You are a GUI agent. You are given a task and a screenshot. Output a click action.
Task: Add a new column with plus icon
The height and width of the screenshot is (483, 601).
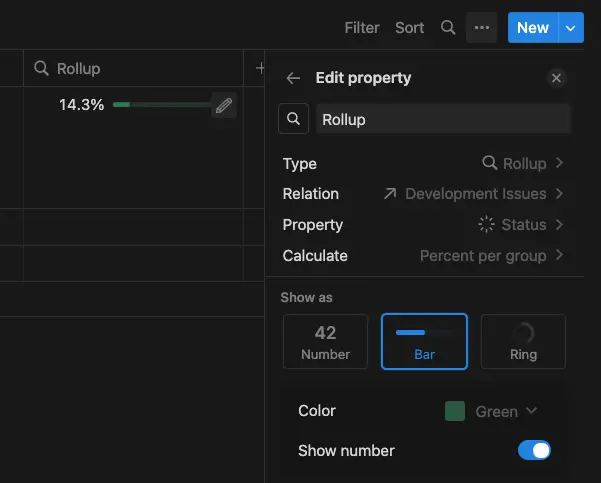click(260, 69)
